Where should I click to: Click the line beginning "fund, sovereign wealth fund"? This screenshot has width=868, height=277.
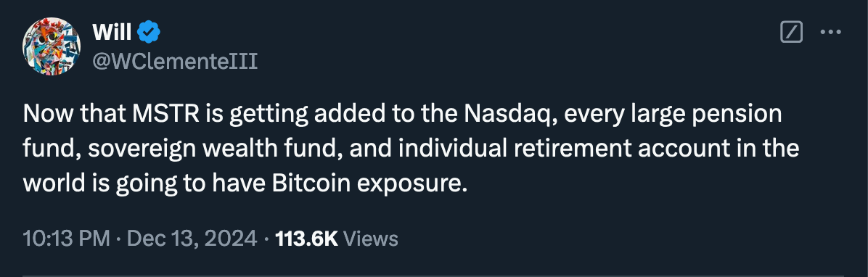click(x=411, y=149)
